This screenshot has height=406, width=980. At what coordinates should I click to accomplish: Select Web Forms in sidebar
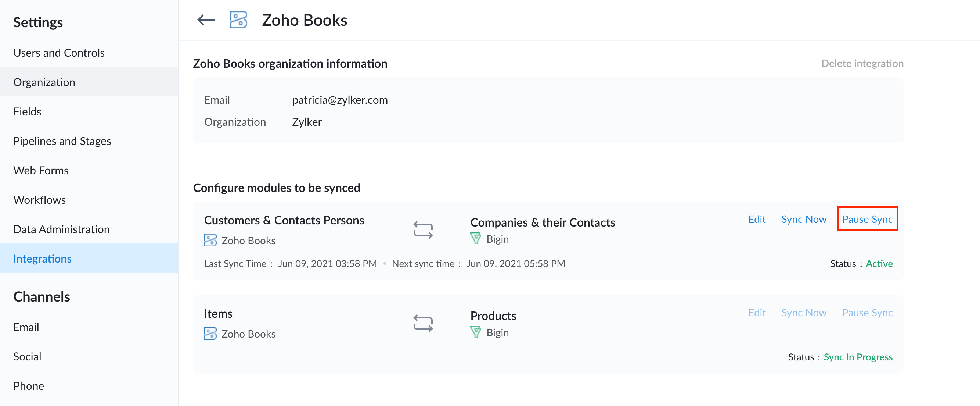pyautogui.click(x=41, y=170)
